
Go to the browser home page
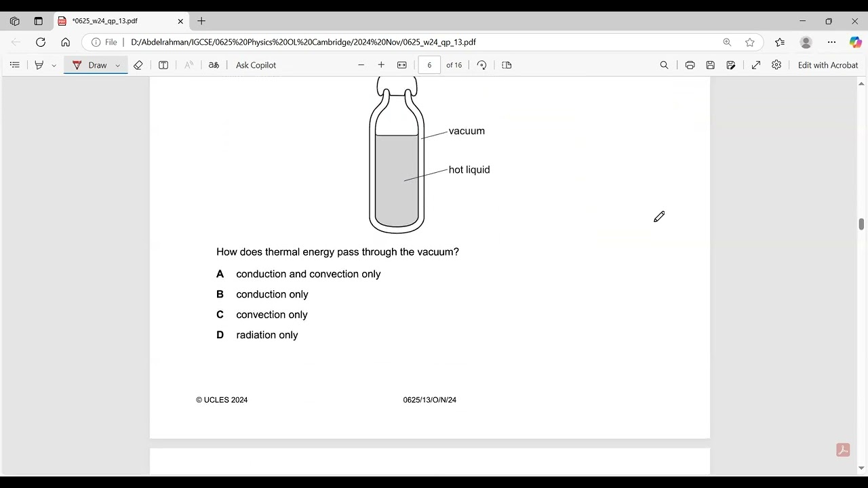(65, 42)
